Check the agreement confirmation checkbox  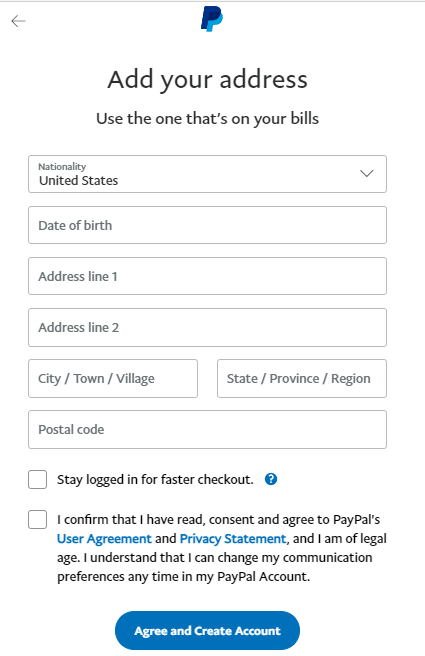pyautogui.click(x=38, y=520)
